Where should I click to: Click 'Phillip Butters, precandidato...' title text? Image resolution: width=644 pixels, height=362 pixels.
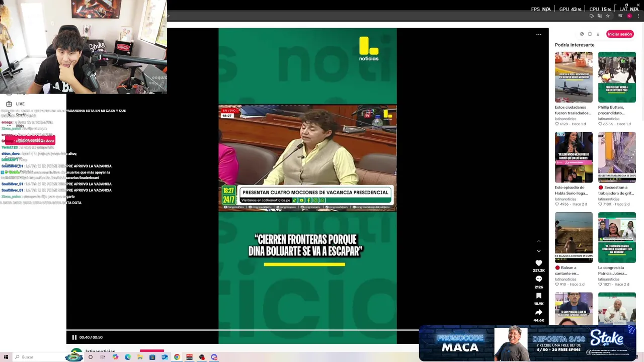[x=612, y=110]
